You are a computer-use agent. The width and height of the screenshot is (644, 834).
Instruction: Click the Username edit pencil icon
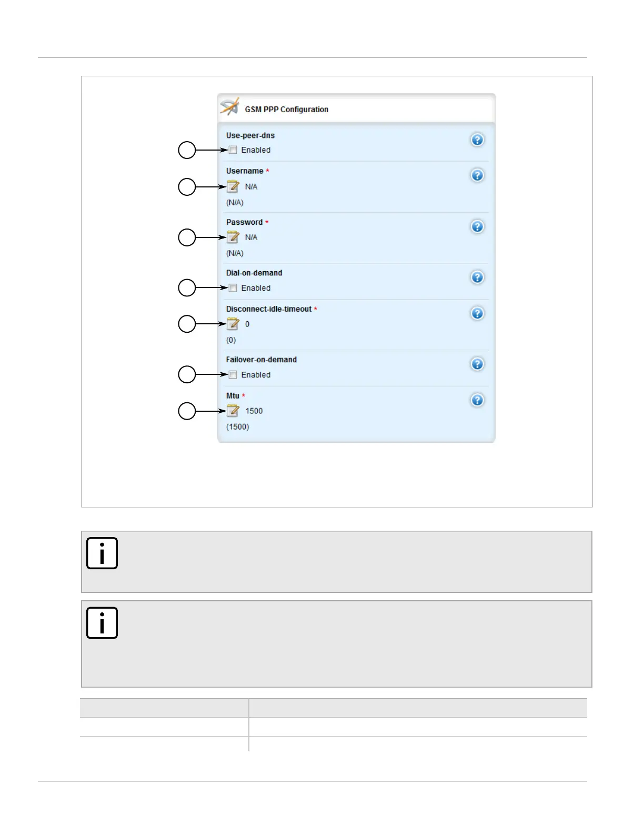[233, 186]
